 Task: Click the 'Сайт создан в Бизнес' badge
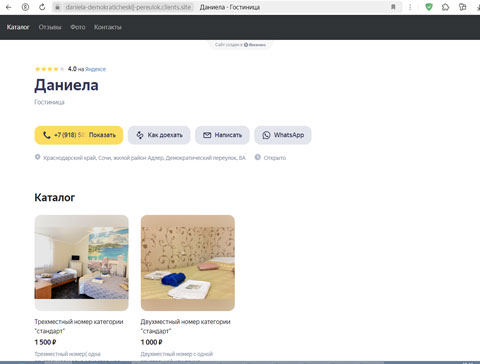pos(240,45)
